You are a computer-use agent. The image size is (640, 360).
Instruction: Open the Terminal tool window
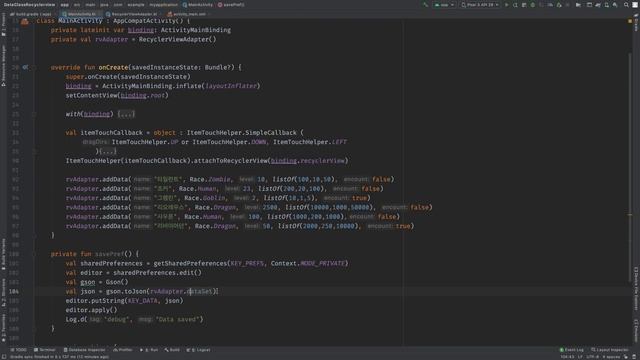point(45,350)
